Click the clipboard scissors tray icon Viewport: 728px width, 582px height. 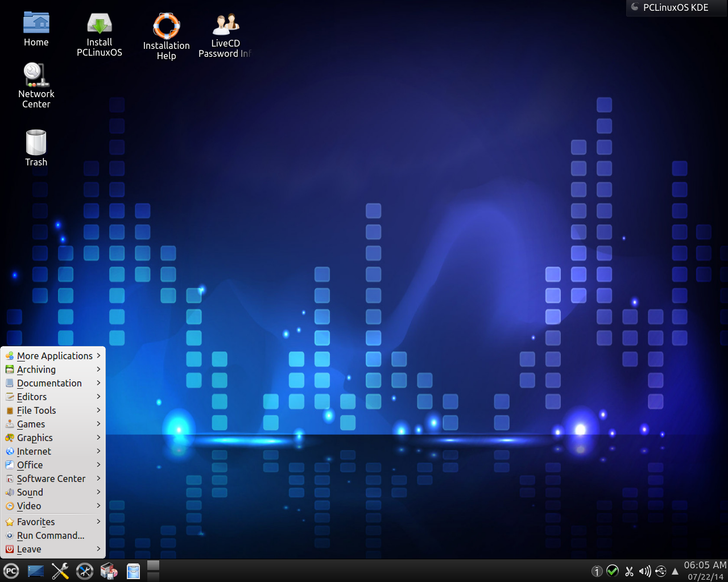tap(629, 571)
